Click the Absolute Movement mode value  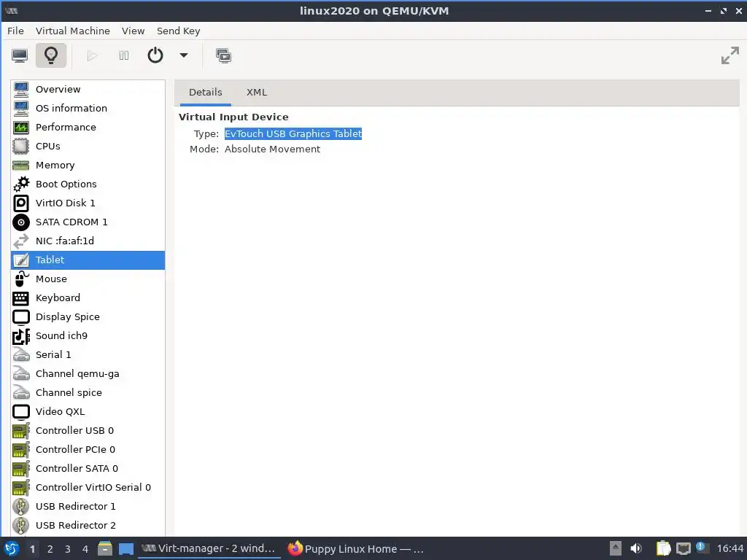pyautogui.click(x=272, y=149)
